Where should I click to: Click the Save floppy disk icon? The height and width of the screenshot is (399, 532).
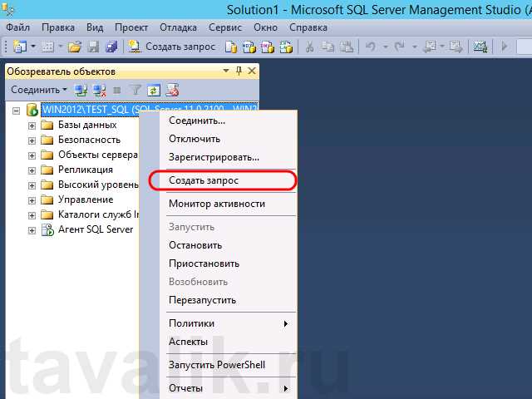[93, 47]
